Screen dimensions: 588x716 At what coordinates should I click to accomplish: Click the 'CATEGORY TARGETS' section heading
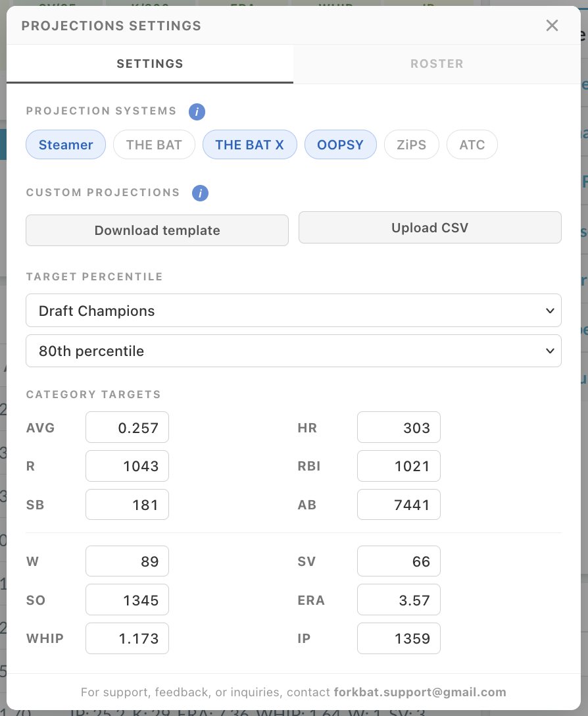point(93,395)
